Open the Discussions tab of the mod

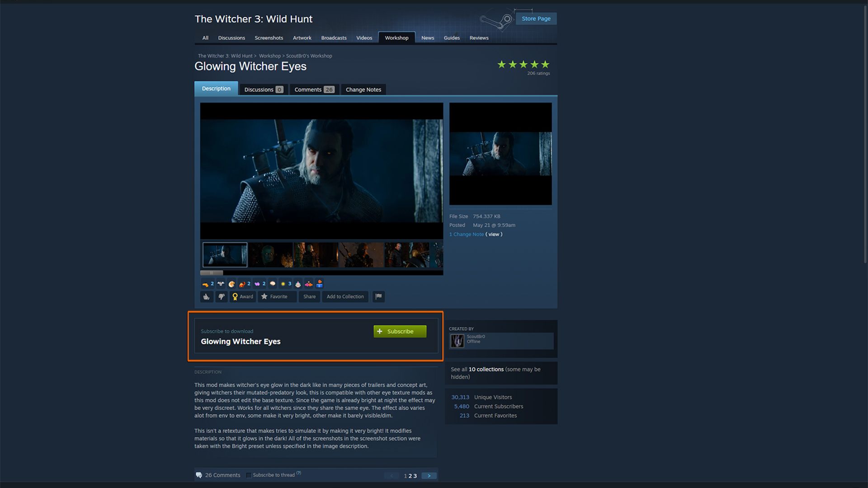point(264,89)
